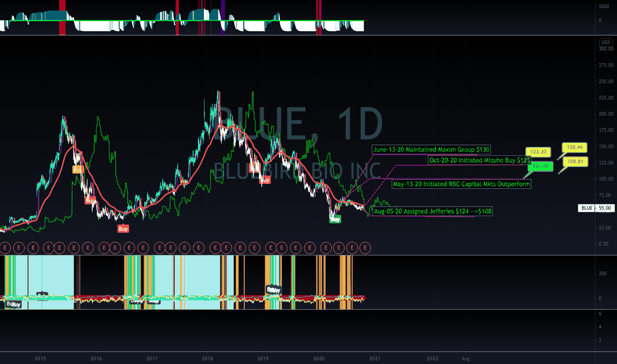
Task: Click the 2018 label on time axis
Action: coord(207,359)
